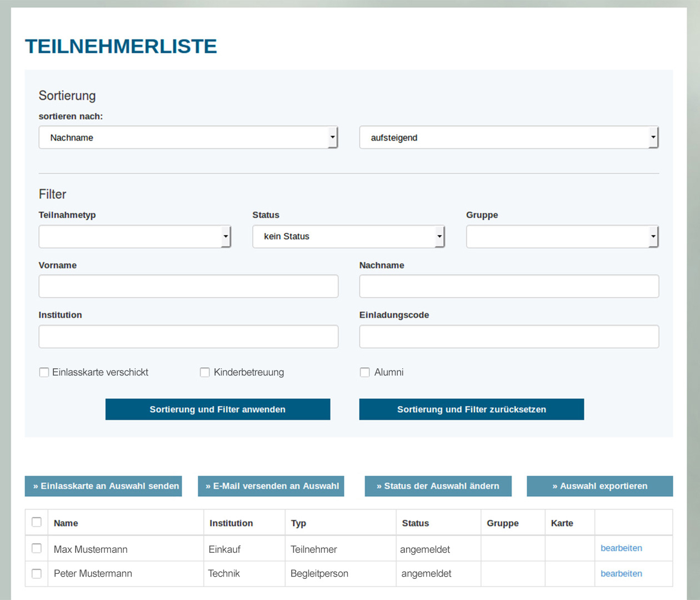Click 'Sortierung und Filter zurücksetzen' button
This screenshot has width=700, height=600.
[472, 409]
